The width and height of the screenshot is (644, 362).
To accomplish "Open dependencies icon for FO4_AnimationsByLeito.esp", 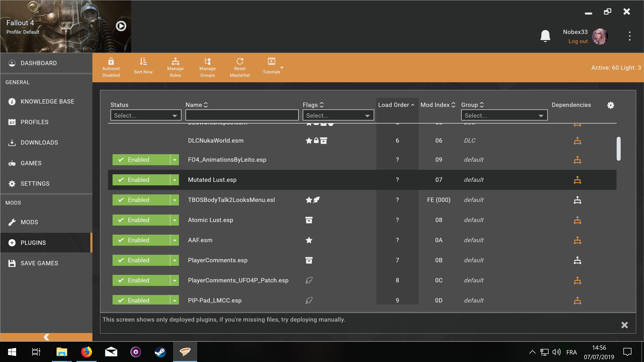I will (x=577, y=160).
